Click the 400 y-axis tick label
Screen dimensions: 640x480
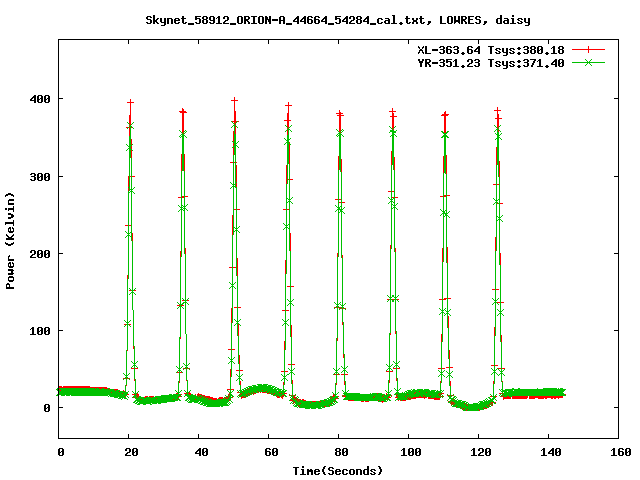(40, 99)
